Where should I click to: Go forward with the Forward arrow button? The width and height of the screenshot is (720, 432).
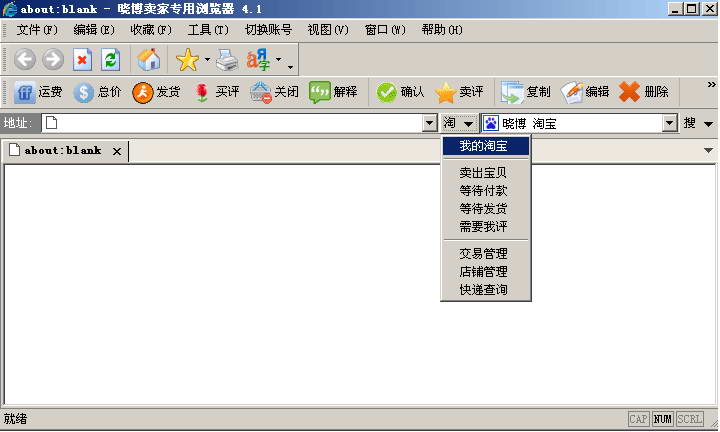pyautogui.click(x=53, y=60)
